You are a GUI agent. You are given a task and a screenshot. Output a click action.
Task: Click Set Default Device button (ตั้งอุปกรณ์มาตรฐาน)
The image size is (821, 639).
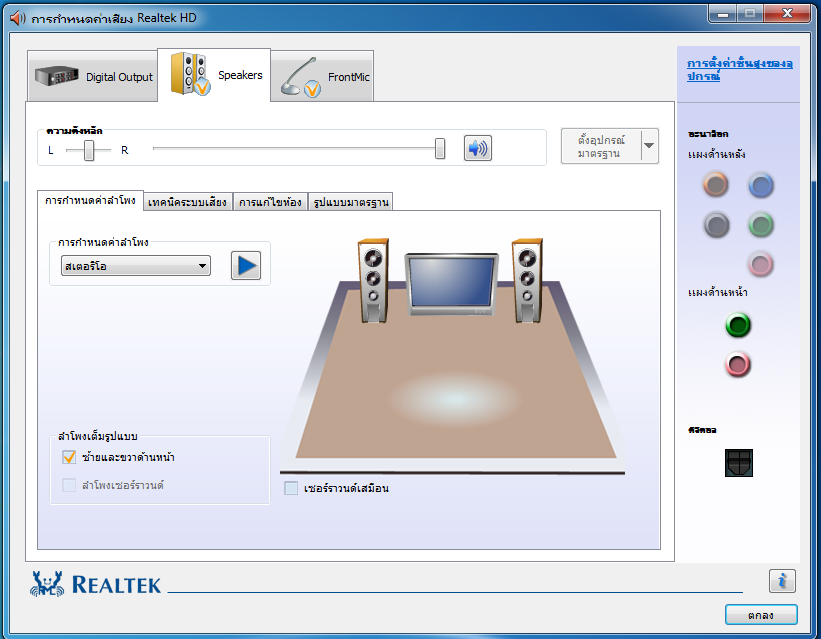click(x=601, y=146)
